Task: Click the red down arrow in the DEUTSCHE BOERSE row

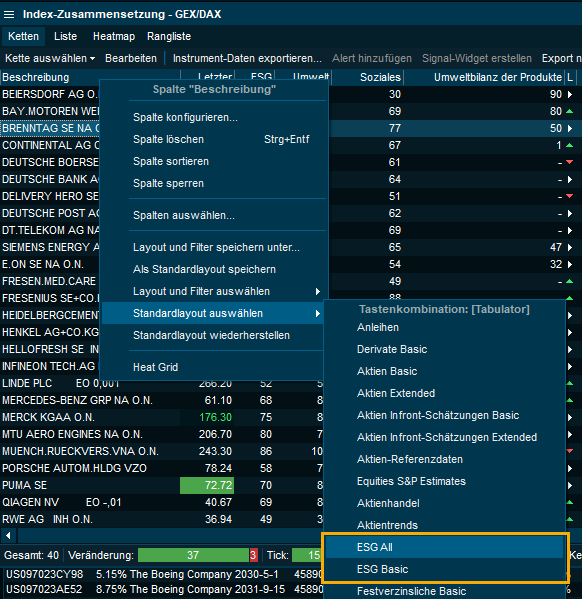Action: pyautogui.click(x=569, y=162)
